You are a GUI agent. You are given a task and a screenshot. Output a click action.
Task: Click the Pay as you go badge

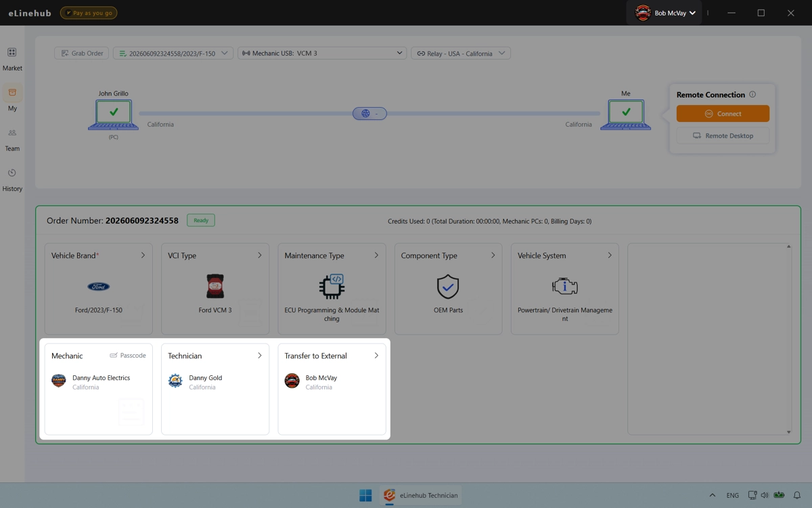(89, 13)
